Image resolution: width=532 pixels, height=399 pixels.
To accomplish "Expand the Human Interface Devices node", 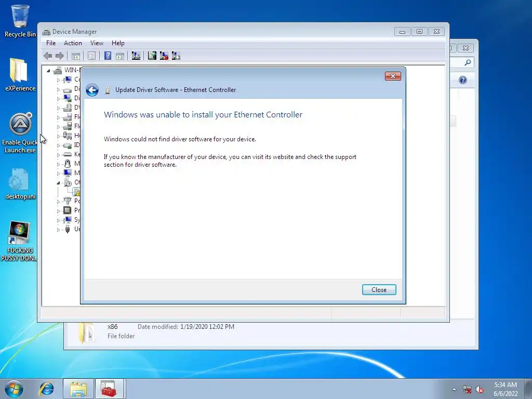I will click(x=58, y=136).
